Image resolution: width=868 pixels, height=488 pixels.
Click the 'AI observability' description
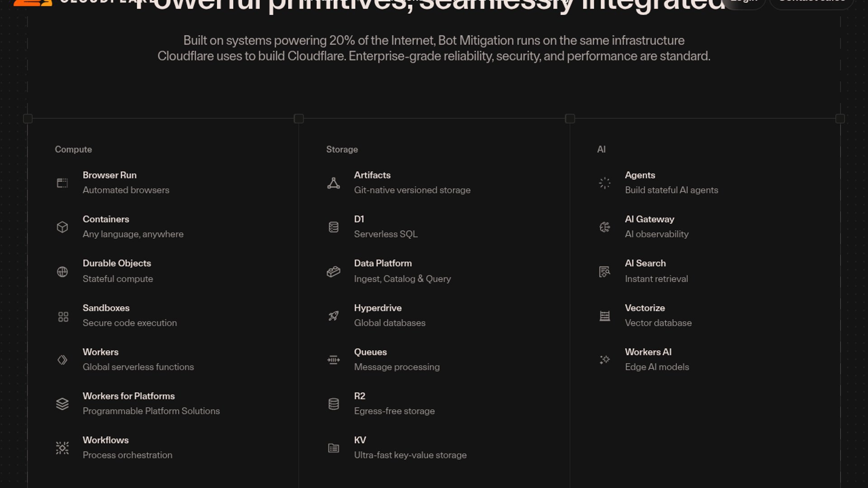tap(656, 234)
